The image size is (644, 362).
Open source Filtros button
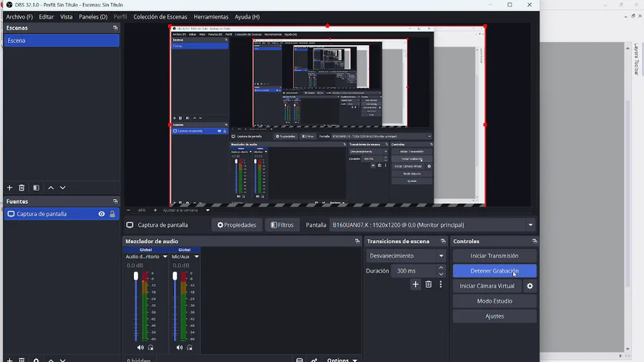(282, 225)
